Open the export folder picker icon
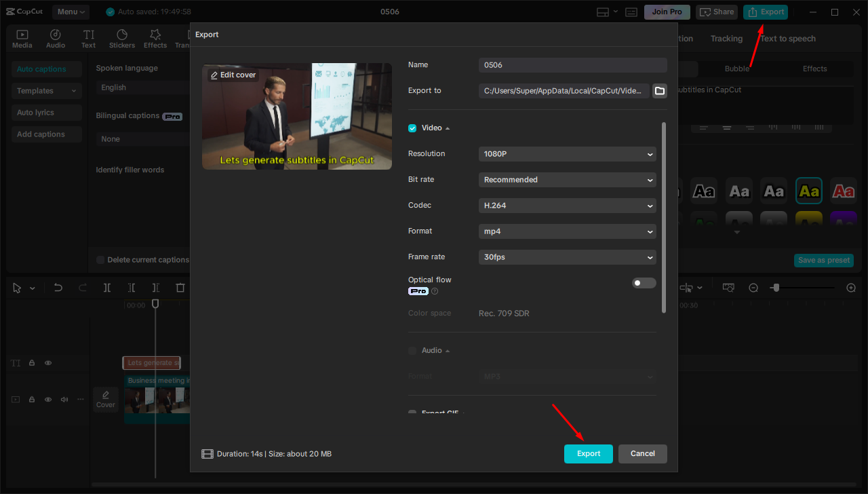This screenshot has width=868, height=494. point(659,90)
